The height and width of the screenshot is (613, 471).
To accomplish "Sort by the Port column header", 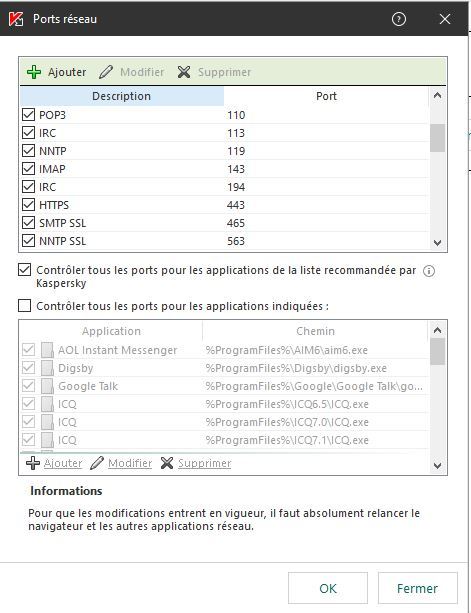I will pyautogui.click(x=326, y=96).
